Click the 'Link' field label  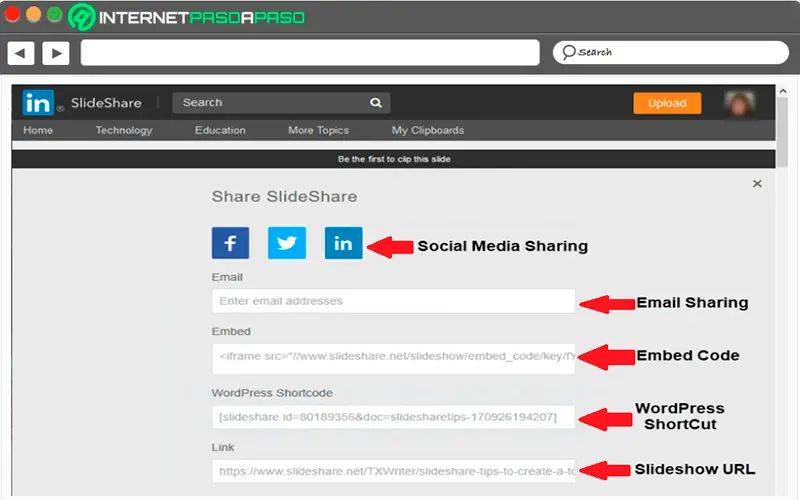pyautogui.click(x=223, y=447)
